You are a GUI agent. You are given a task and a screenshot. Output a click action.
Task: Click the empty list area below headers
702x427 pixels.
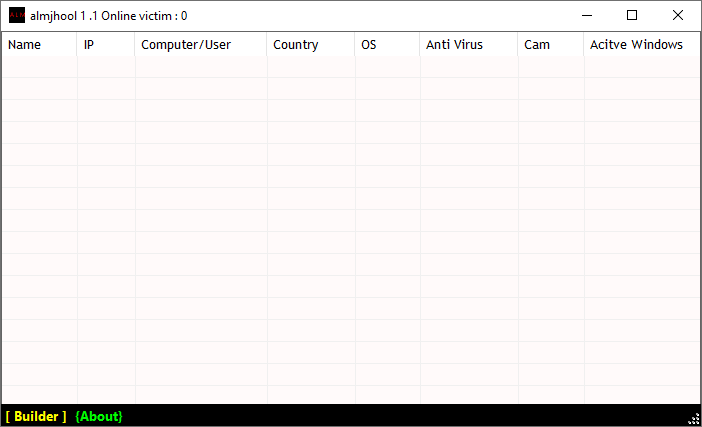pyautogui.click(x=350, y=230)
